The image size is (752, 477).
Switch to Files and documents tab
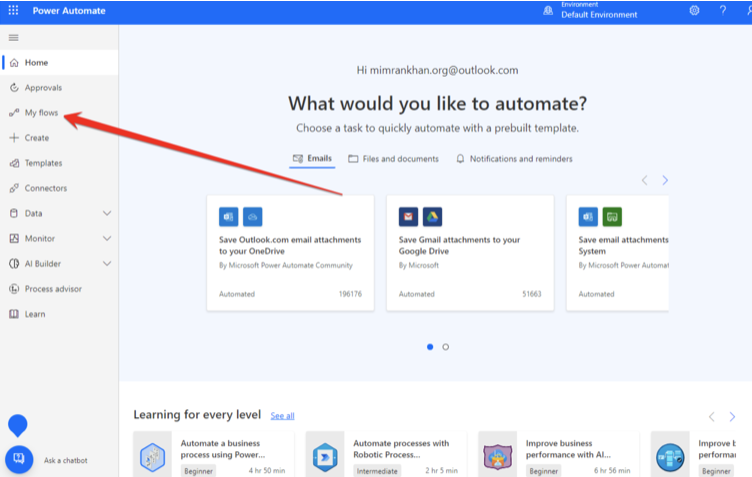(393, 159)
